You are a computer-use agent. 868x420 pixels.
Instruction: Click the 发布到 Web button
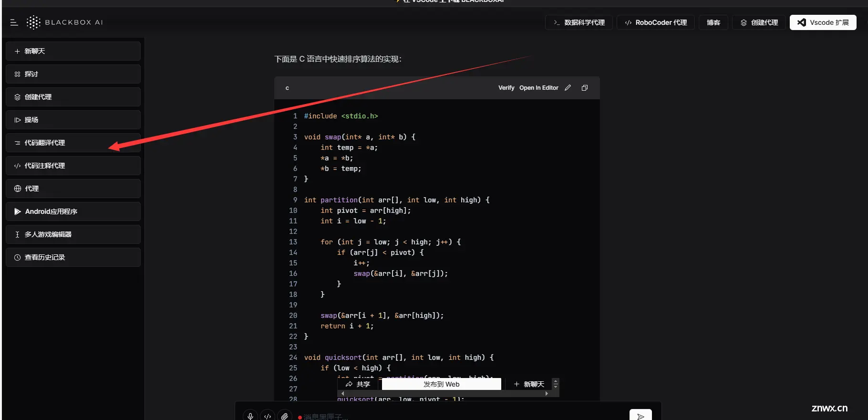click(442, 384)
